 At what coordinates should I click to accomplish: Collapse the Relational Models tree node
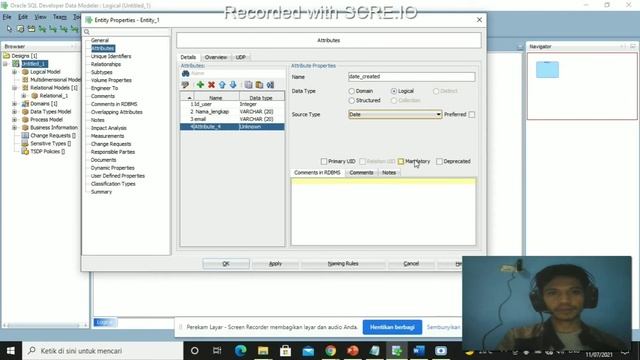[15, 88]
